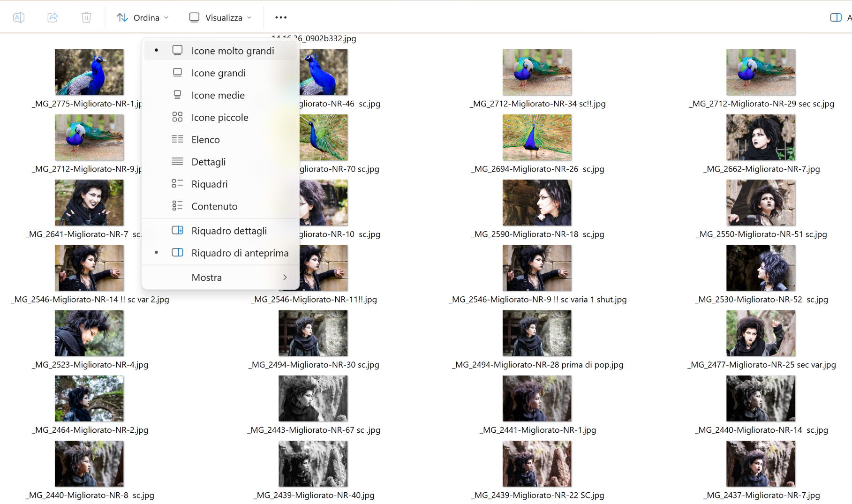Select Icone grandi view
This screenshot has width=852, height=504.
click(x=220, y=73)
